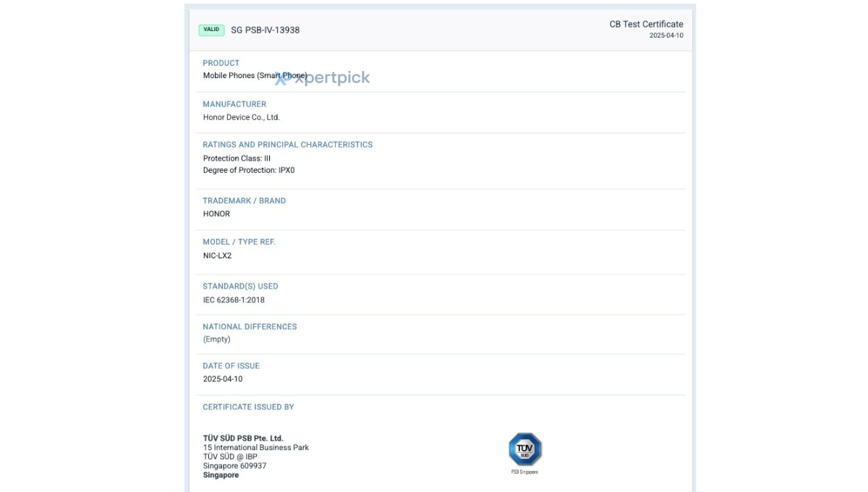Viewport: 868px width, 492px height.
Task: Click the CERTIFICATE ISSUED BY label
Action: coord(248,407)
